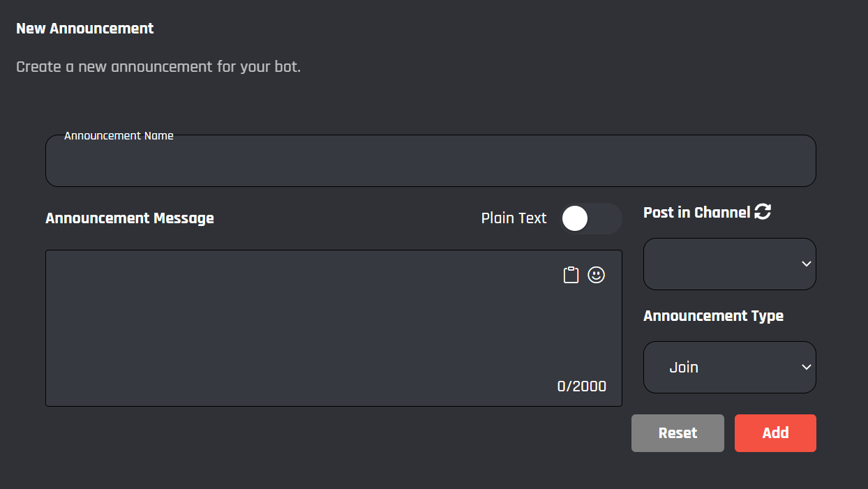Open the Post in Channel dropdown
The width and height of the screenshot is (868, 489).
[729, 264]
